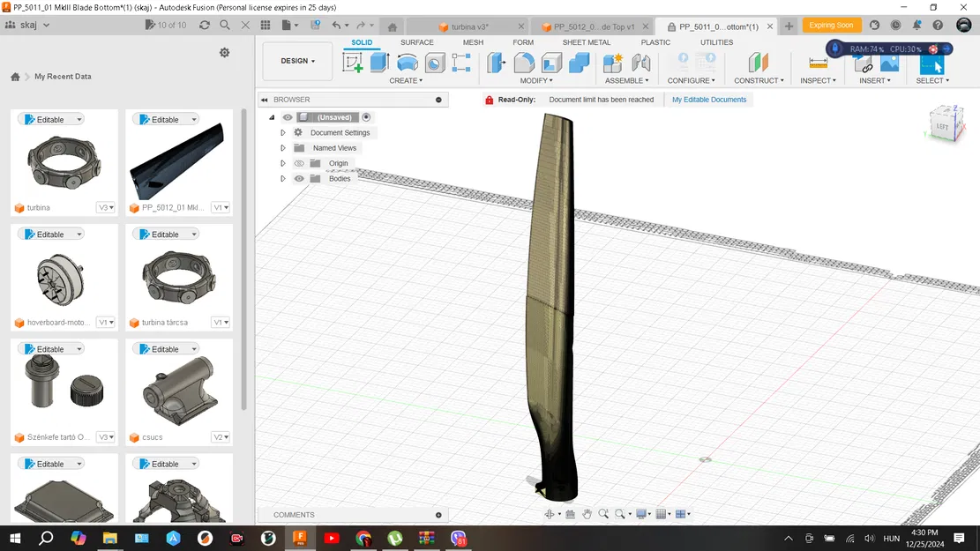Close the data panel with X icon
Viewport: 980px width, 551px height.
(x=245, y=25)
